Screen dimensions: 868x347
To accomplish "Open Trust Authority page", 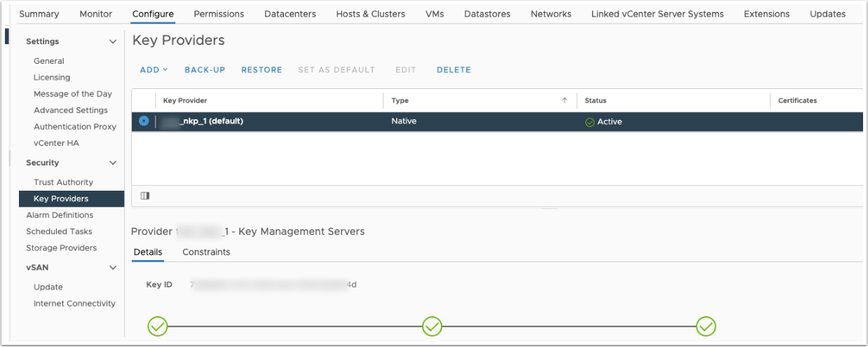I will coord(63,182).
